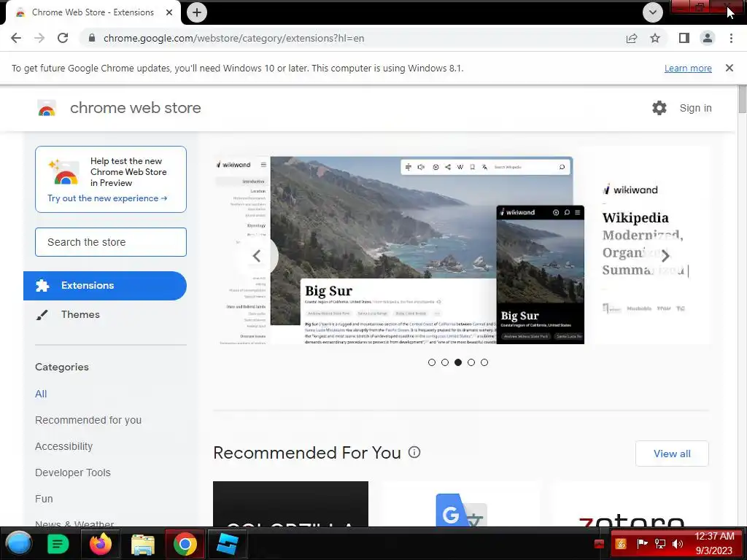Select the fifth carousel dot

[x=484, y=362]
